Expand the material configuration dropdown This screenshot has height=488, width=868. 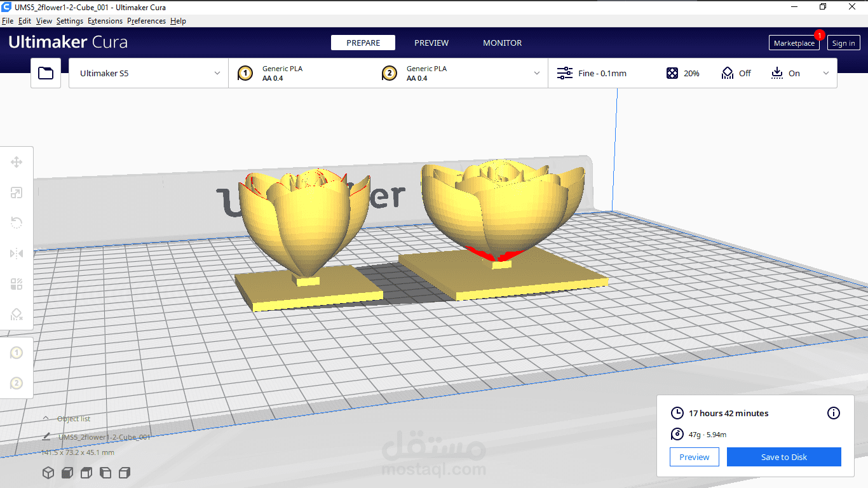point(537,73)
